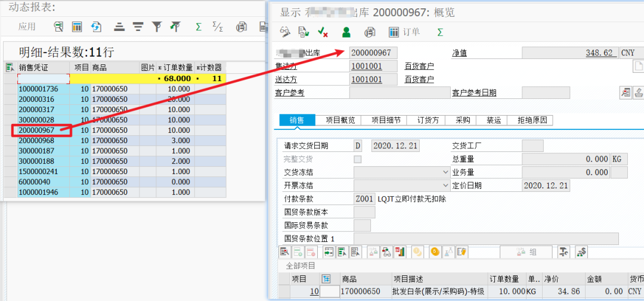
Task: Click the 请求交货日期 field showing 2020.12.21
Action: (396, 146)
